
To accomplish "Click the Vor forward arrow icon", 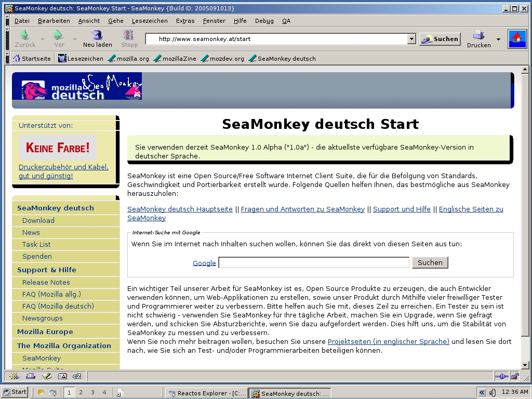I will coord(58,35).
